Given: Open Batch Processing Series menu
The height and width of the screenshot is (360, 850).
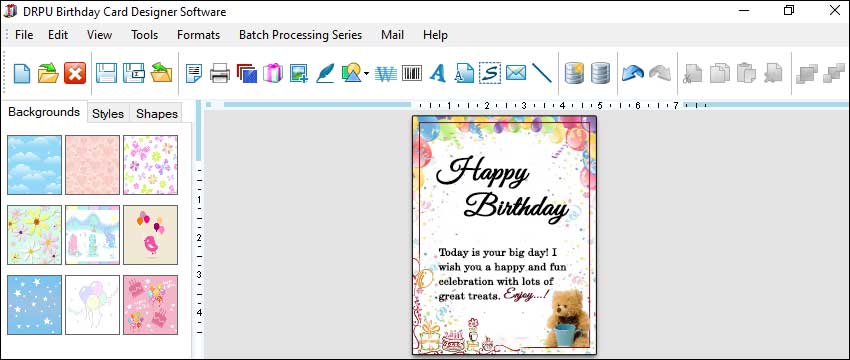Looking at the screenshot, I should [x=300, y=35].
